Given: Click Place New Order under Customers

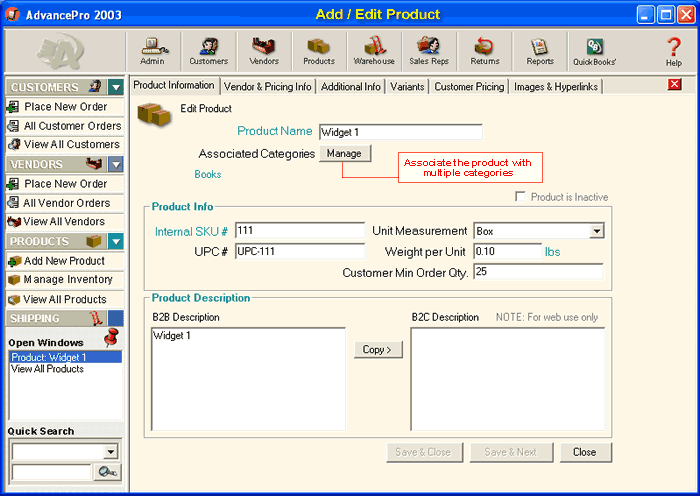Looking at the screenshot, I should click(65, 107).
